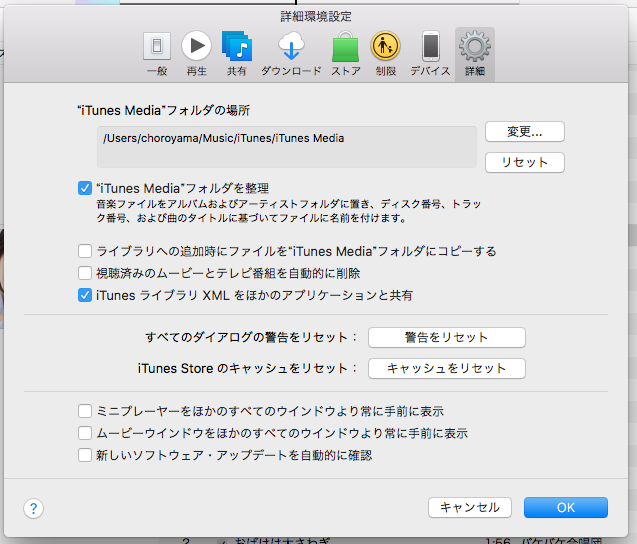Viewport: 637px width, 544px height.
Task: Click the すべてのダイアログの警告をリセット label
Action: click(251, 338)
